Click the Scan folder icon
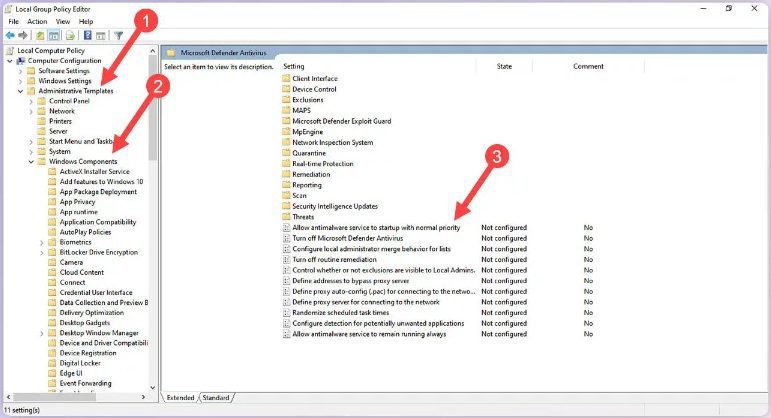 (287, 195)
